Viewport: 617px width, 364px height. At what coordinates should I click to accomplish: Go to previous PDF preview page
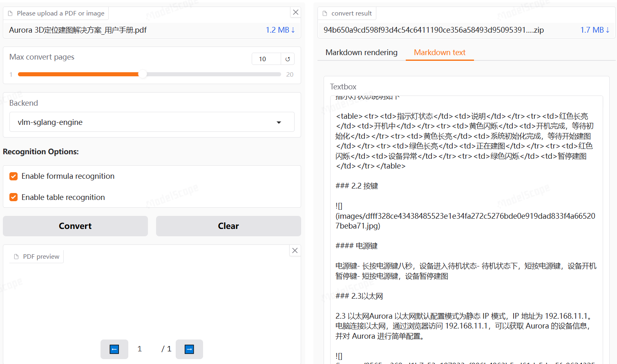pyautogui.click(x=114, y=349)
